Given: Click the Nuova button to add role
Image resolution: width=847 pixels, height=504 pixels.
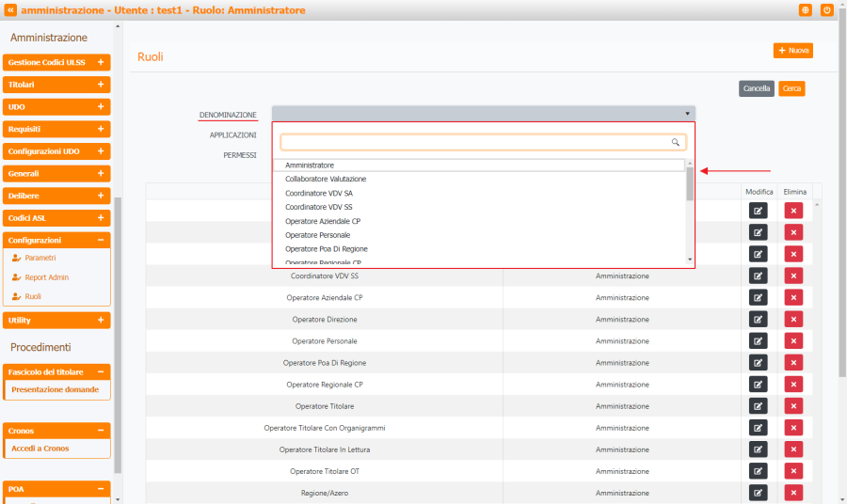Looking at the screenshot, I should click(792, 51).
